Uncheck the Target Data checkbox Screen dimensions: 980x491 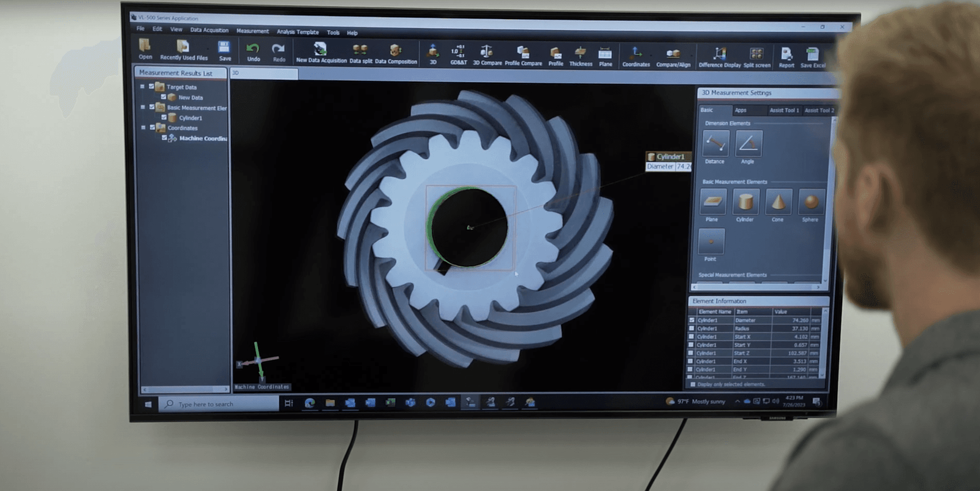click(x=151, y=86)
